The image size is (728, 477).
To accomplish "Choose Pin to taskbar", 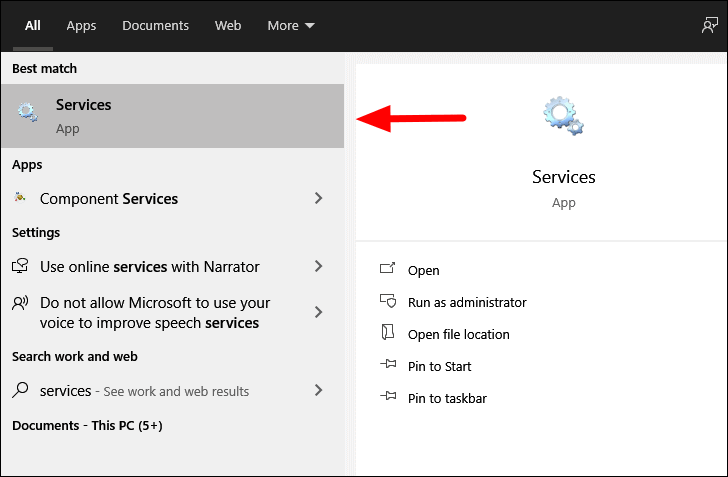I will click(x=447, y=399).
